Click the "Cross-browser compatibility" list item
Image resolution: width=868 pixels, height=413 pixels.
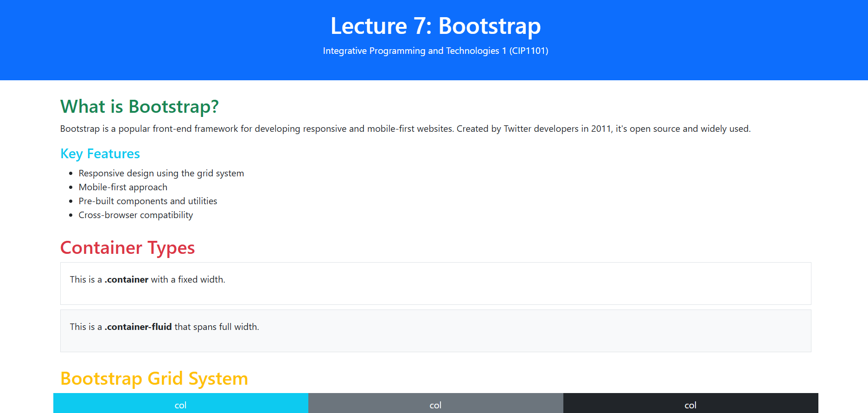[135, 215]
